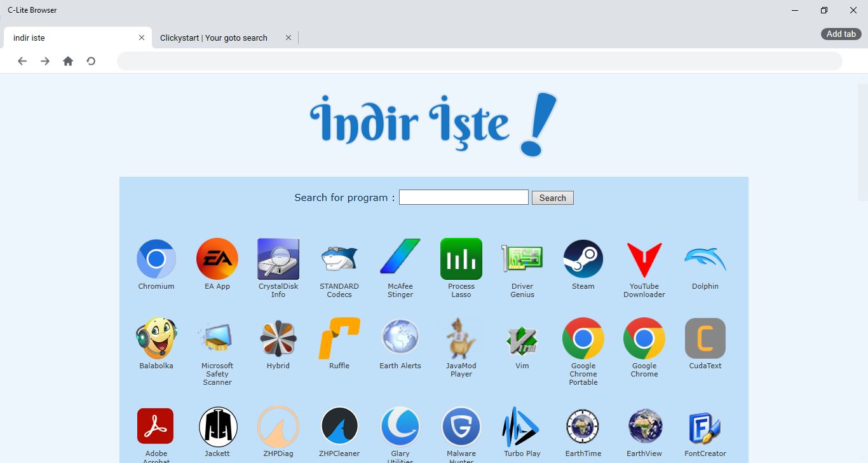
Task: Click the Search button
Action: tap(553, 198)
